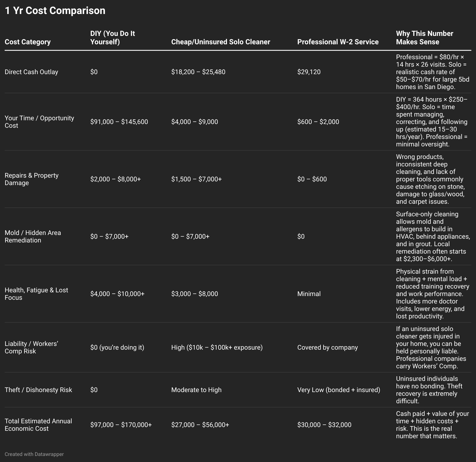Image resolution: width=476 pixels, height=462 pixels.
Task: Click the Very Low (bonded + insured) cell
Action: (x=339, y=390)
